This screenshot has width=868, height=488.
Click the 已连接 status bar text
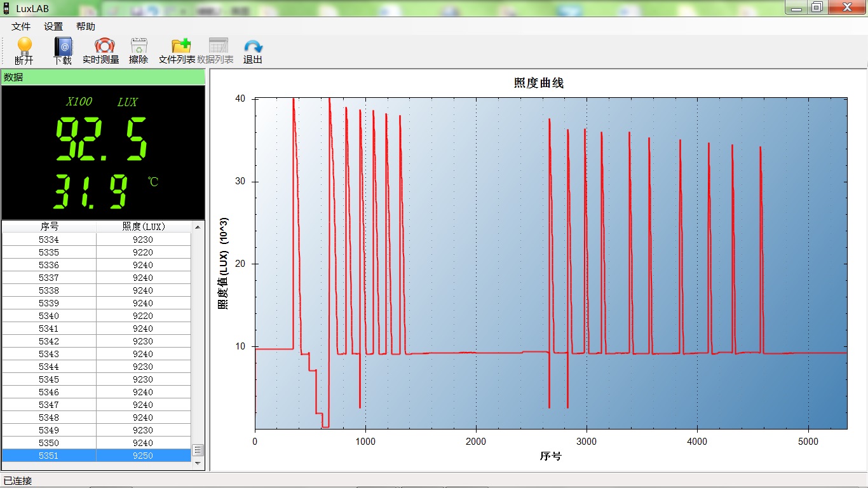(18, 481)
